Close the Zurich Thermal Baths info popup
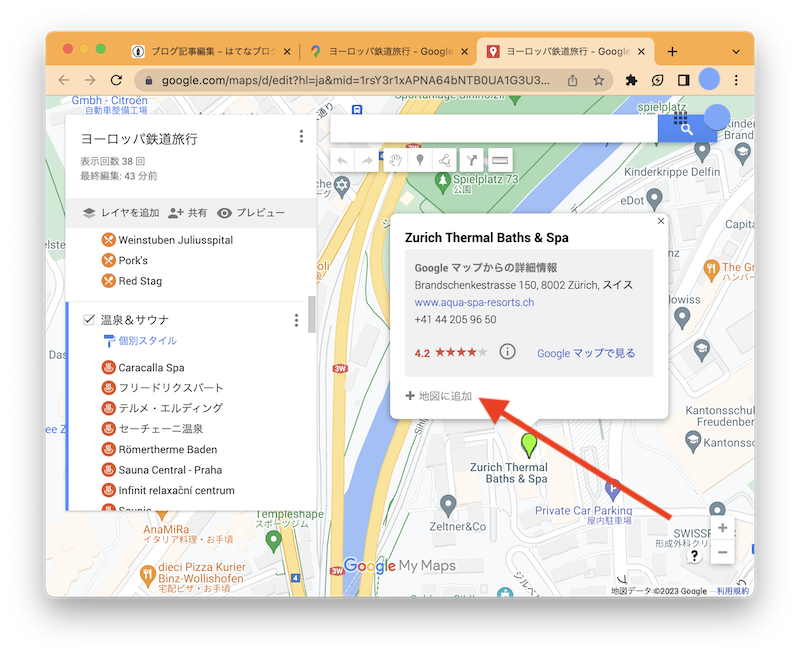The image size is (800, 657). 661,221
